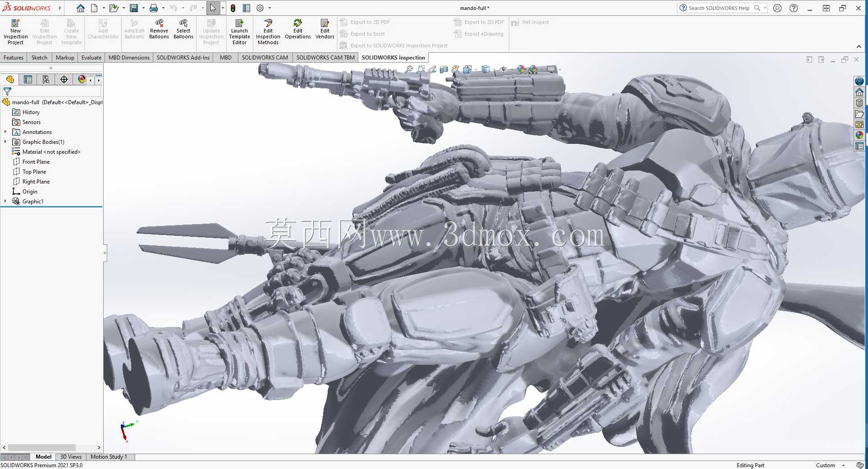
Task: Open Edit Operations in the ribbon
Action: (x=298, y=29)
